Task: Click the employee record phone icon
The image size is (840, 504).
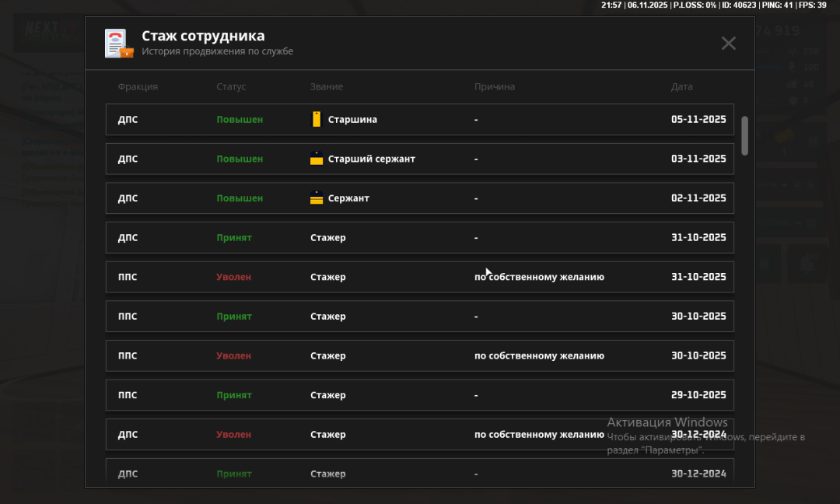Action: [119, 44]
